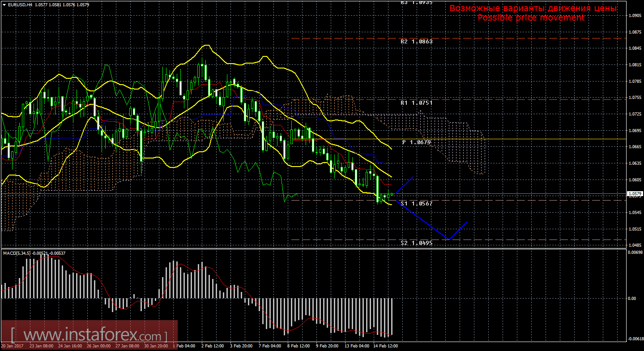The height and width of the screenshot is (351, 644).
Task: Select the R3 1.0935 label at top
Action: (416, 2)
